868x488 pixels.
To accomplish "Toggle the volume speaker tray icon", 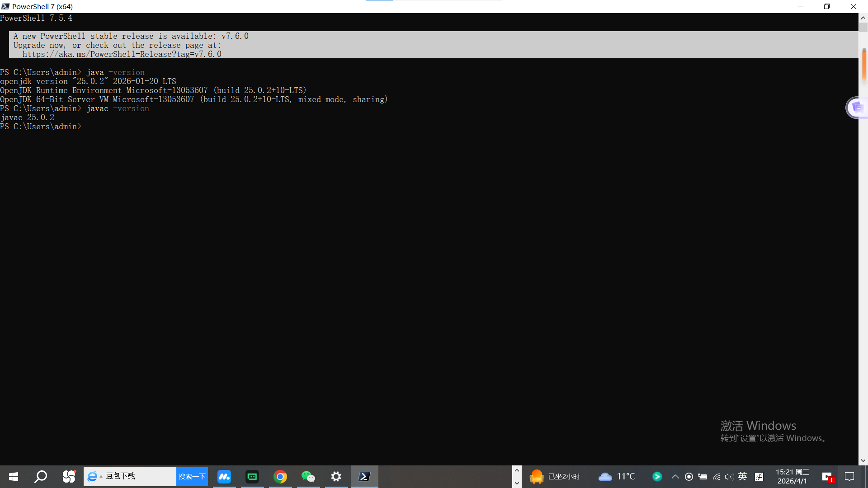I will (729, 477).
